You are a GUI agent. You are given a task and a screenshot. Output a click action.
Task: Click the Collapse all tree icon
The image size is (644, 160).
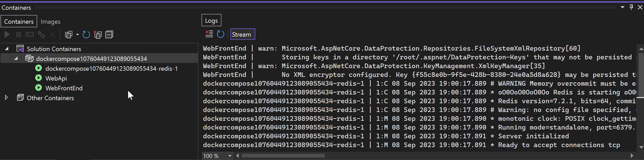pos(109,34)
